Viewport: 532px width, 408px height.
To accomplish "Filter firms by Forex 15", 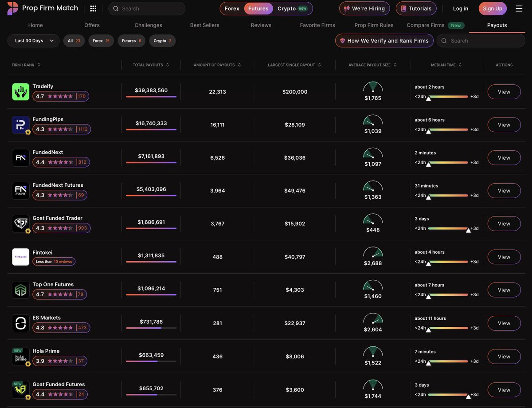I will 101,41.
